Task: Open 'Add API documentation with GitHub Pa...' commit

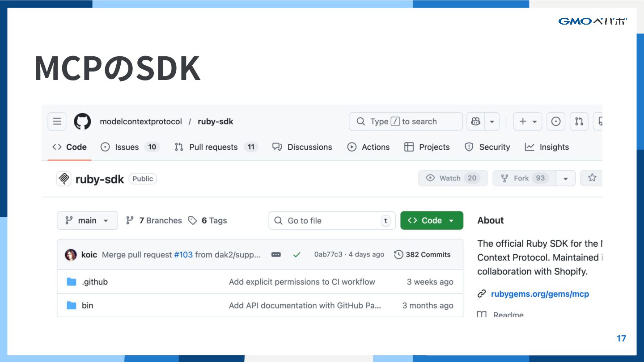Action: (305, 305)
